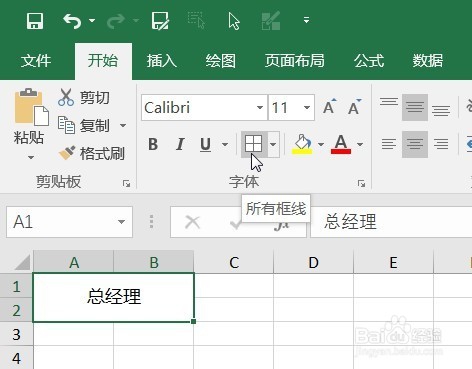This screenshot has width=472, height=369.
Task: Undo the last action
Action: point(72,21)
